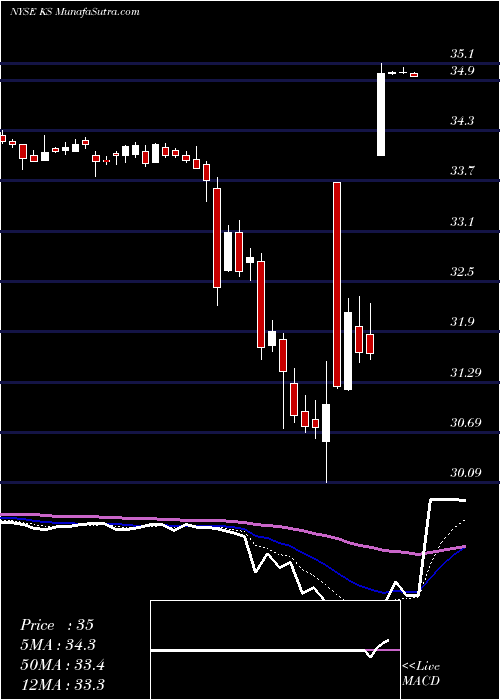Click the 31.9 price axis label

click(x=462, y=322)
